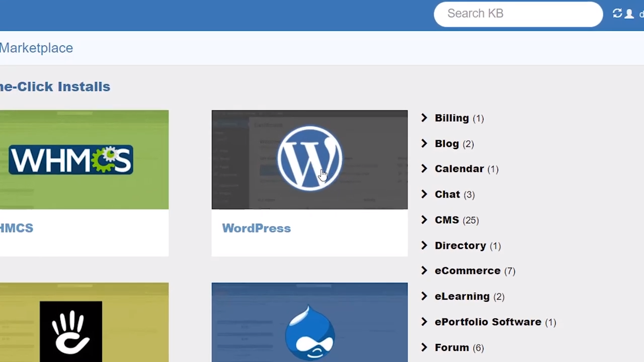This screenshot has height=362, width=644.
Task: Click the WHMCS title link
Action: [17, 228]
